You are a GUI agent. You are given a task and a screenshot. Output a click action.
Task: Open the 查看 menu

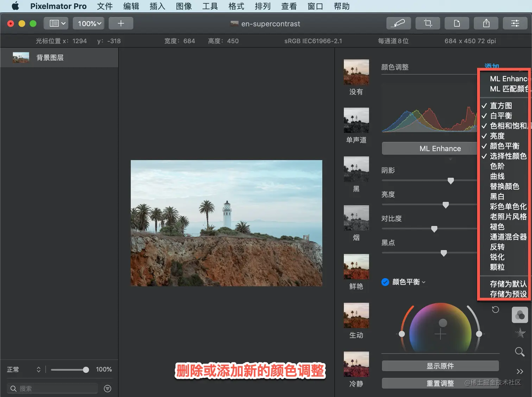coord(289,6)
